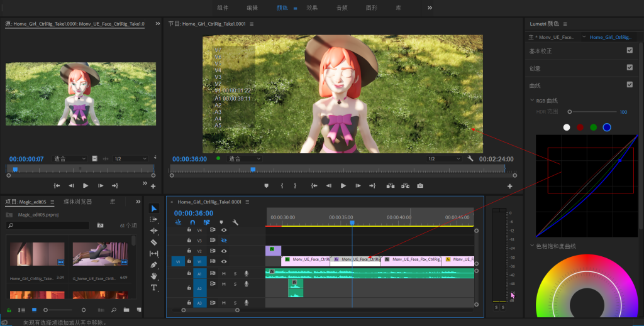This screenshot has width=644, height=326.
Task: Show more workspaces overflow chevron
Action: (430, 8)
